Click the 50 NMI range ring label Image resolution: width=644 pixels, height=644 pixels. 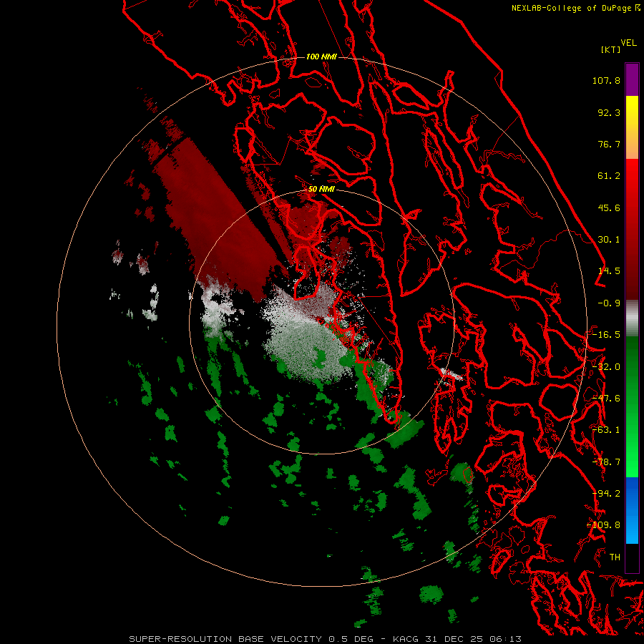[x=321, y=189]
